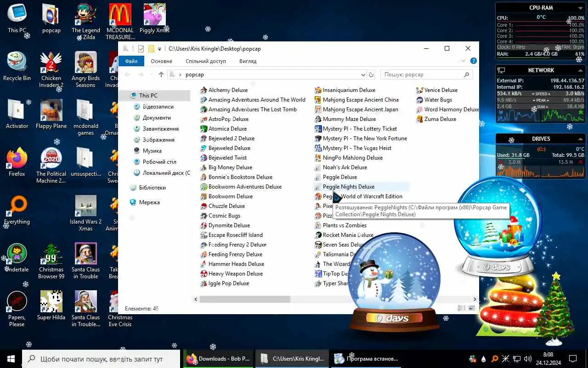Click scroll right arrow of file list
Viewport: 588px width, 368px height.
coord(475,299)
